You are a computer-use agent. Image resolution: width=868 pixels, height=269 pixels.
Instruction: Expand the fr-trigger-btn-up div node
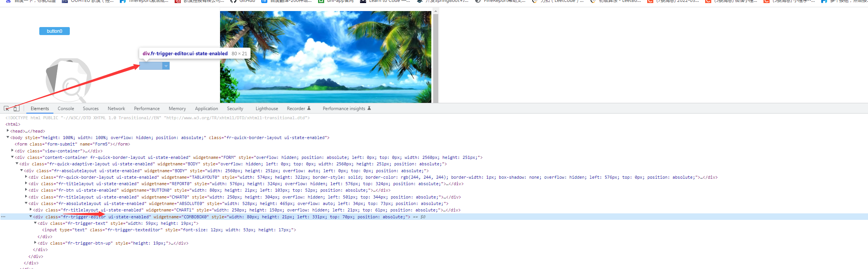35,243
